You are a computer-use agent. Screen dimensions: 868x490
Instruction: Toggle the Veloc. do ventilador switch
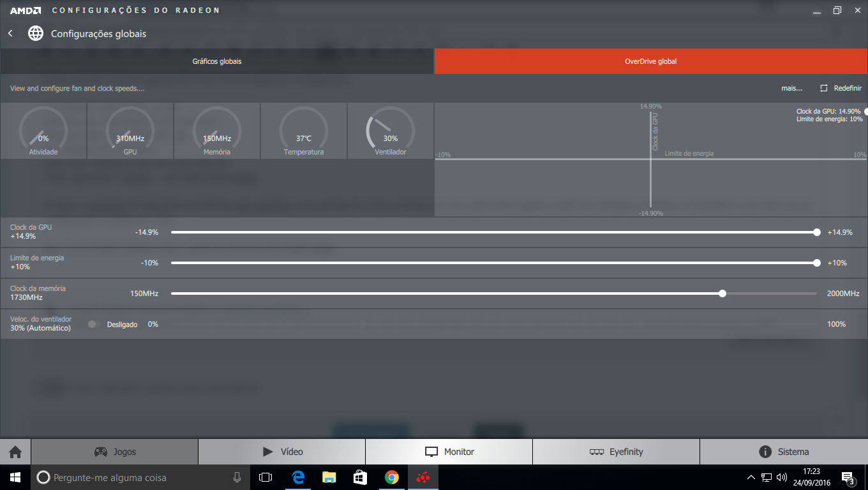(94, 324)
